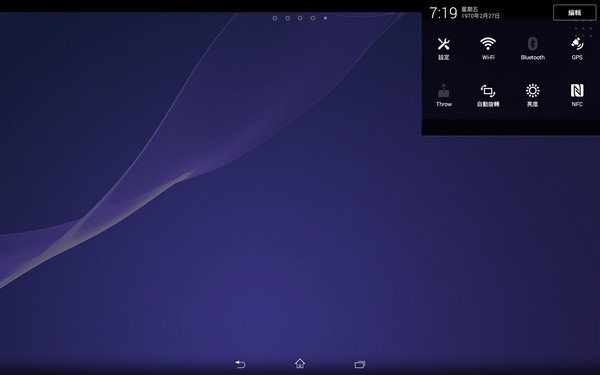Switch to the first home page indicator
600x375 pixels.
(x=275, y=18)
